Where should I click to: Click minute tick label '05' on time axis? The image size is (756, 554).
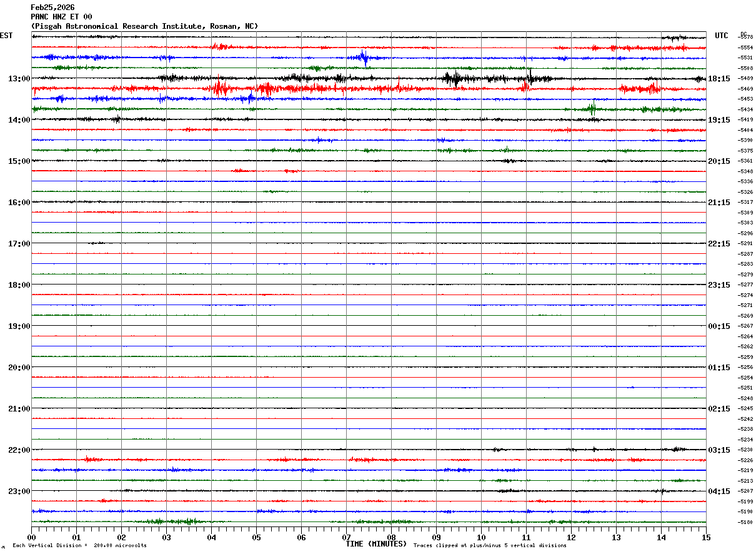click(257, 537)
